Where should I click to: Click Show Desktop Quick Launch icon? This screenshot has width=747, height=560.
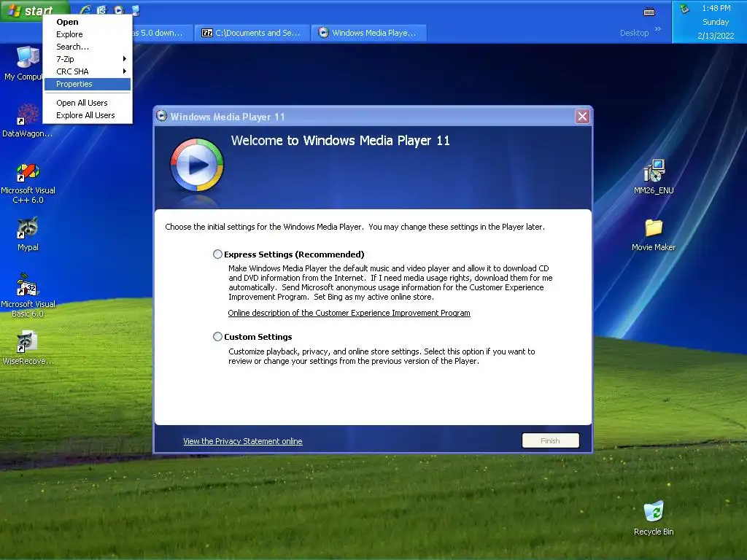pos(136,10)
